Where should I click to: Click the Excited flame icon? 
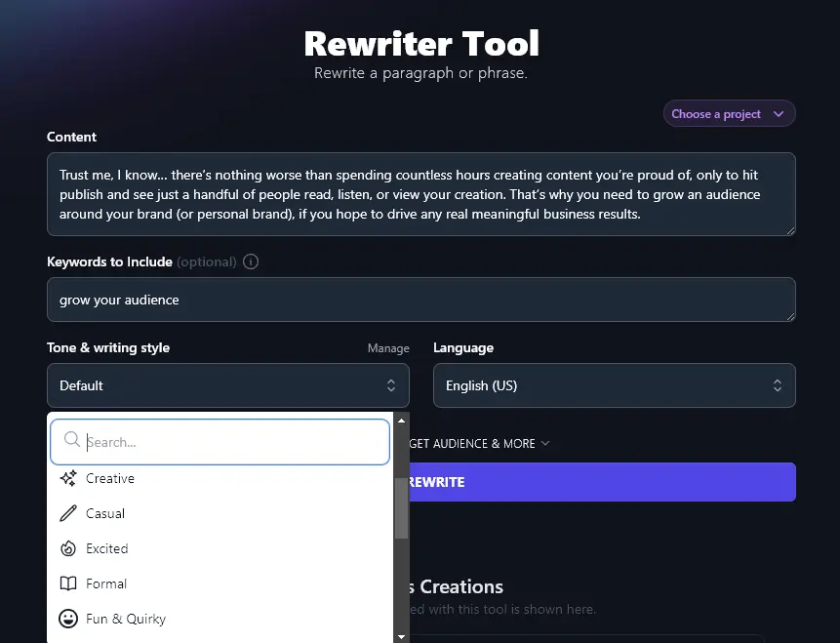(x=68, y=548)
